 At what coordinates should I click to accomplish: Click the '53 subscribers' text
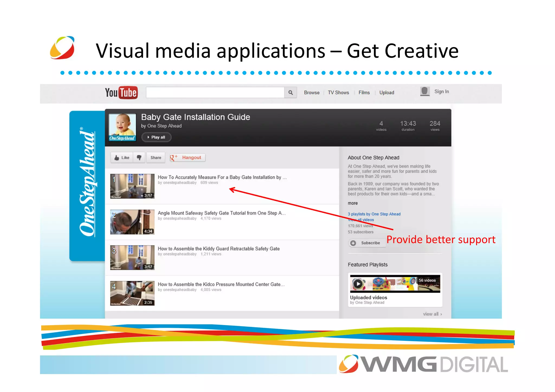tap(360, 232)
